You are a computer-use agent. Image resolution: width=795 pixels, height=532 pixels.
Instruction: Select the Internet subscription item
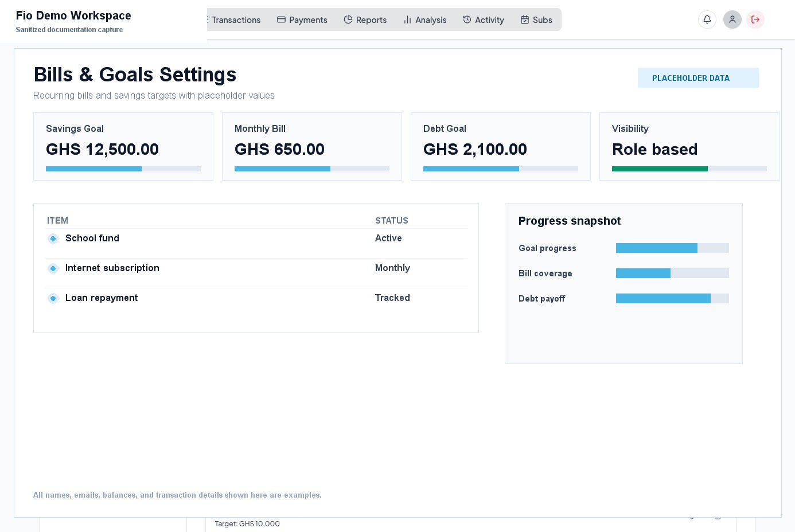[112, 268]
